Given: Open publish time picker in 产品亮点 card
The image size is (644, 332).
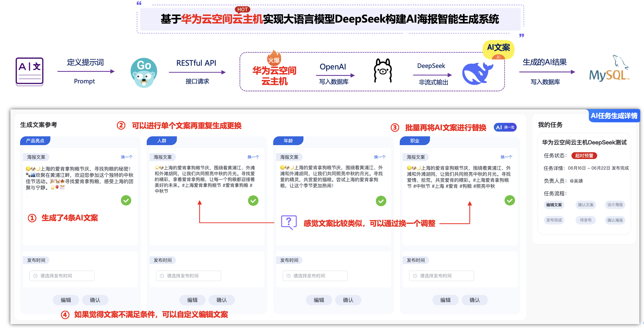Looking at the screenshot, I should [x=62, y=276].
